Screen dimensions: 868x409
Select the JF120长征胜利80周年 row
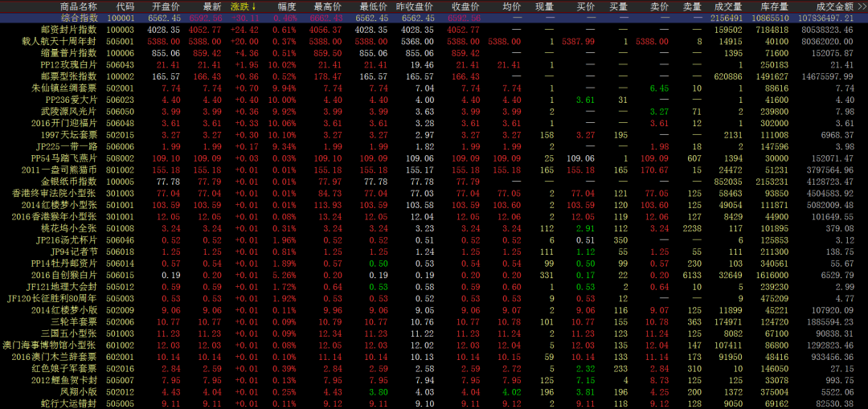click(x=434, y=298)
